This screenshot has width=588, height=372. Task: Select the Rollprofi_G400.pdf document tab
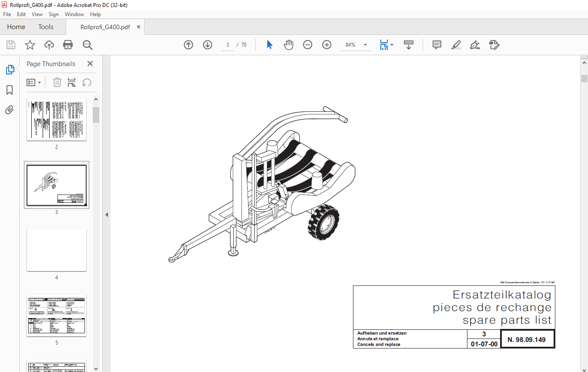pos(105,27)
